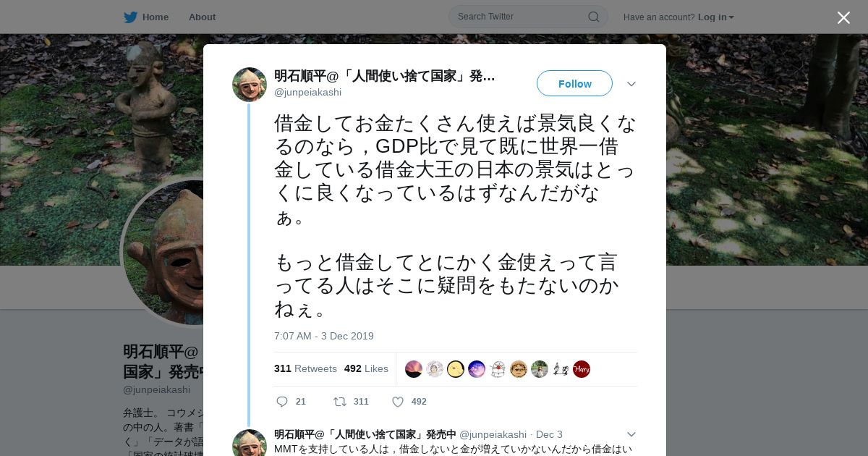The width and height of the screenshot is (868, 456).
Task: Close the tweet overlay with X
Action: pos(843,17)
